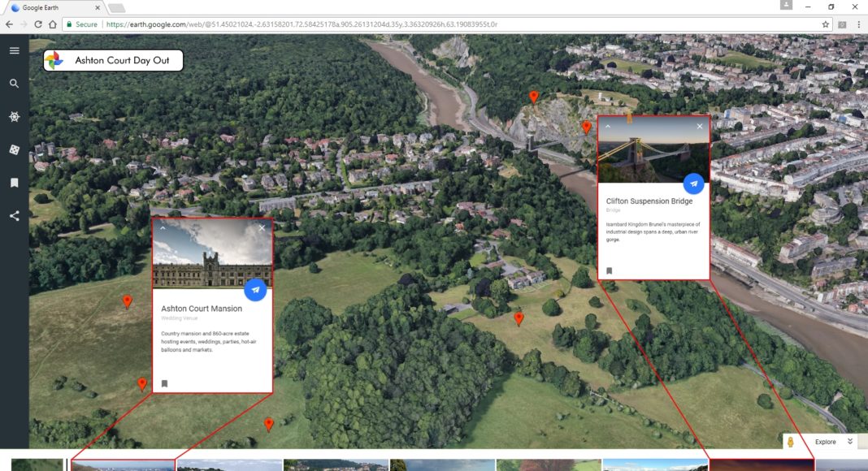Drop the Pegman street view icon
Screen dimensions: 868x471
point(789,442)
